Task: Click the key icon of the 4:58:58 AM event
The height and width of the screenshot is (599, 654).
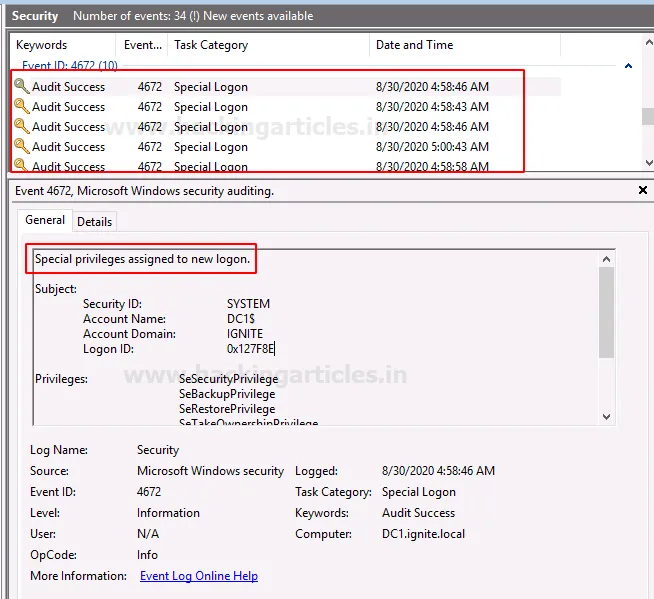Action: pos(22,166)
